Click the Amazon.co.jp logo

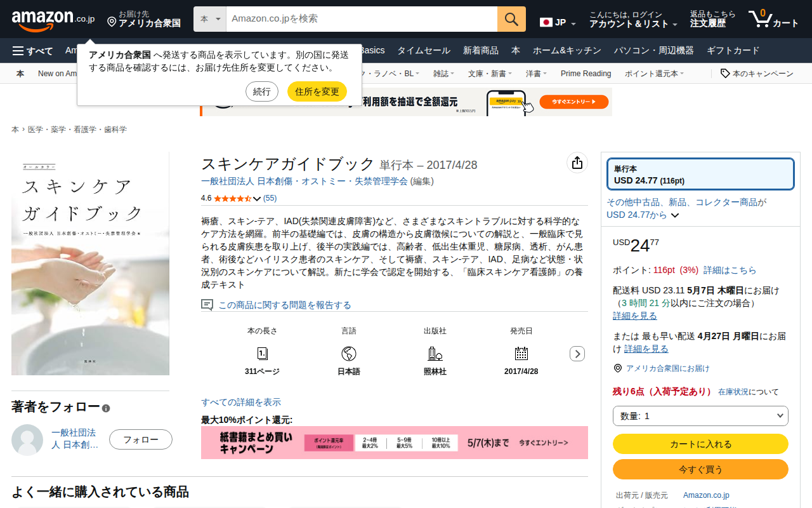coord(53,20)
